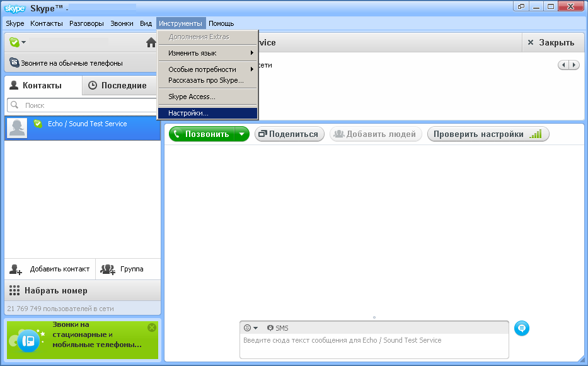588x366 pixels.
Task: Click the message text input field
Action: point(374,346)
